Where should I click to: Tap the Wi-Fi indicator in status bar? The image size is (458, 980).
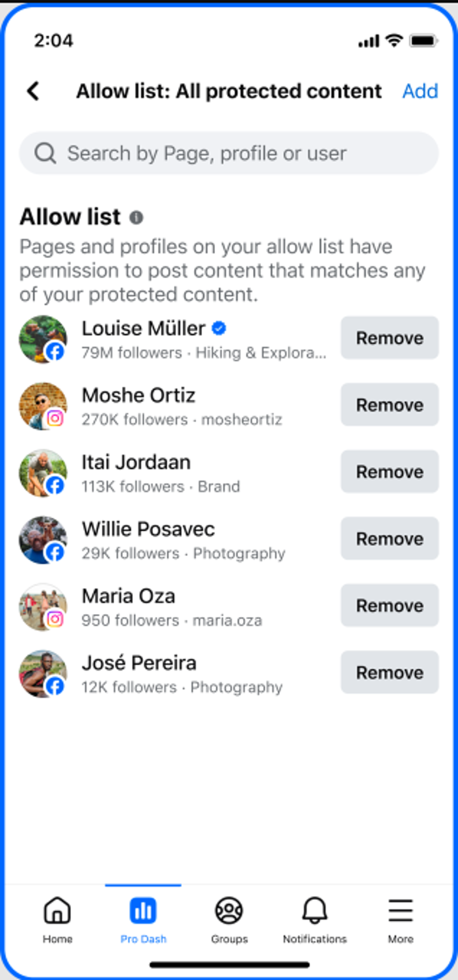tap(396, 41)
